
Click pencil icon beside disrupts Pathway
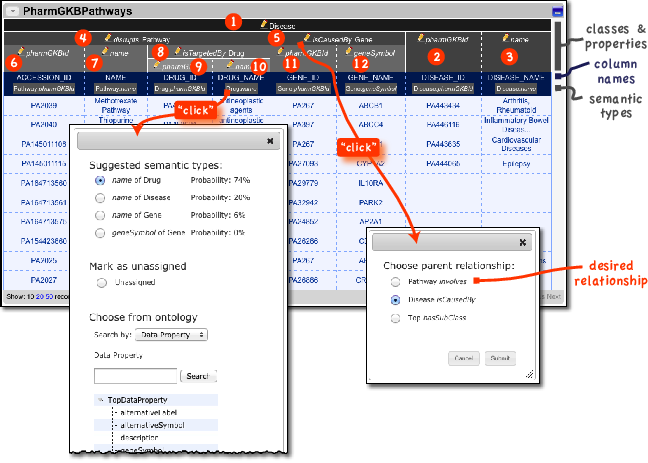pyautogui.click(x=108, y=38)
